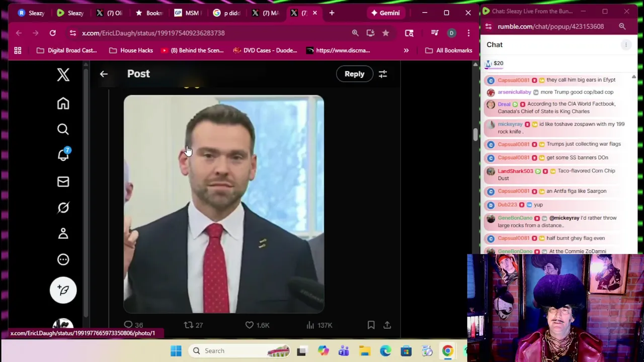Open Notifications with the 7 badge
644x362 pixels.
63,155
